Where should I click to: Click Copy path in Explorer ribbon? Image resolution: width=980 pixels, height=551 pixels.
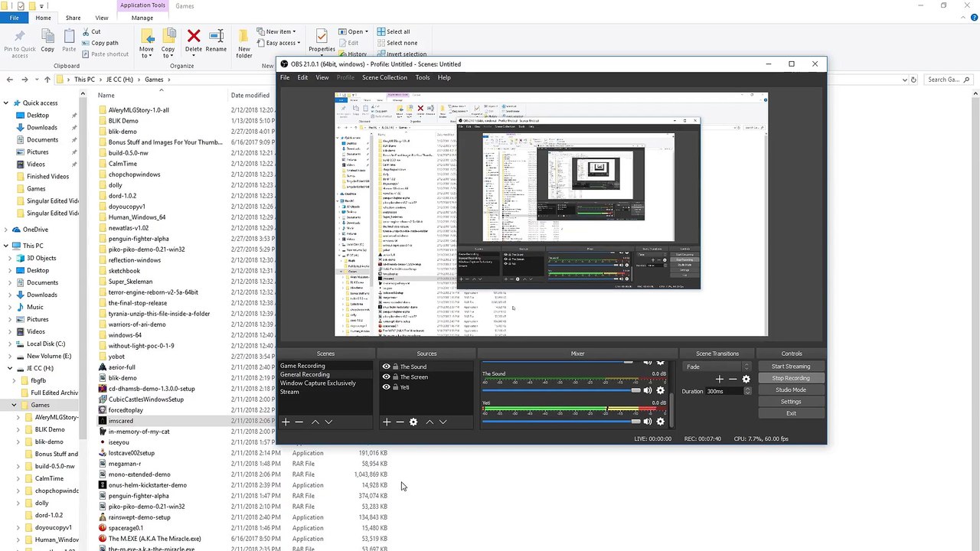[x=100, y=43]
